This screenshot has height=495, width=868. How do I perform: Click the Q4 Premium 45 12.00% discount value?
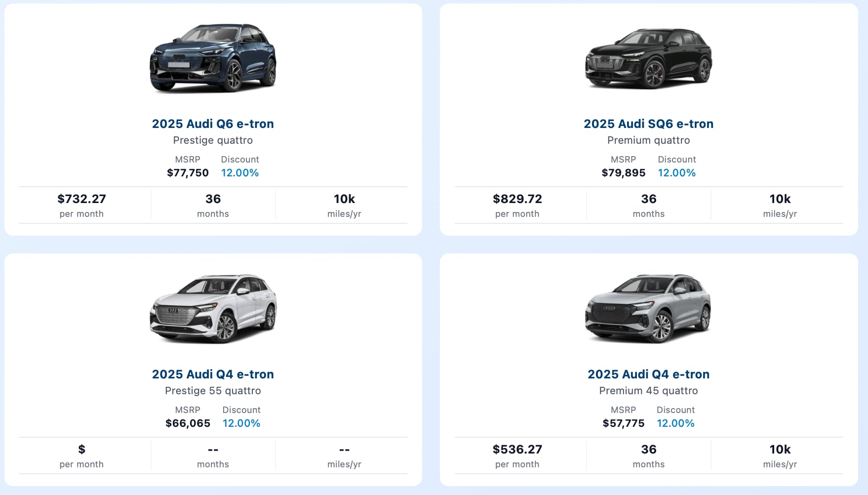[675, 423]
